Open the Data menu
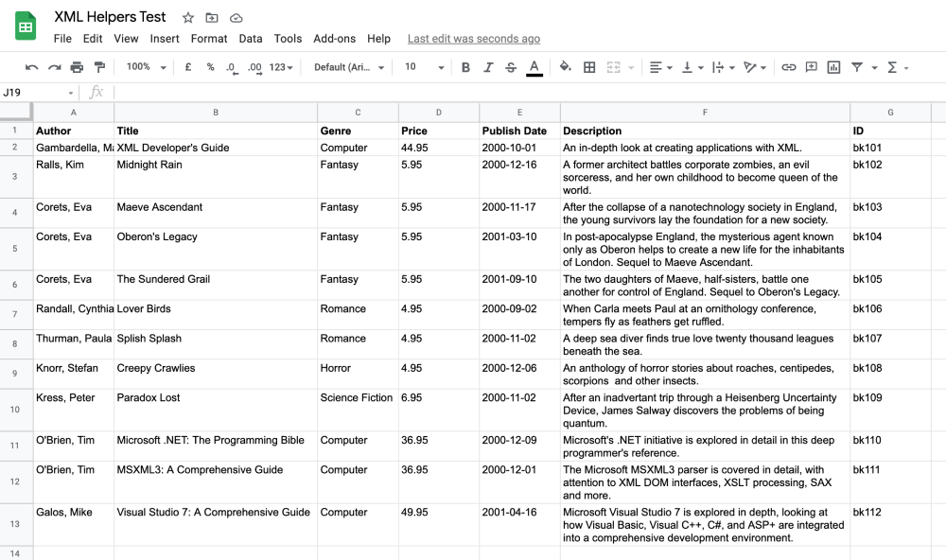 (253, 39)
